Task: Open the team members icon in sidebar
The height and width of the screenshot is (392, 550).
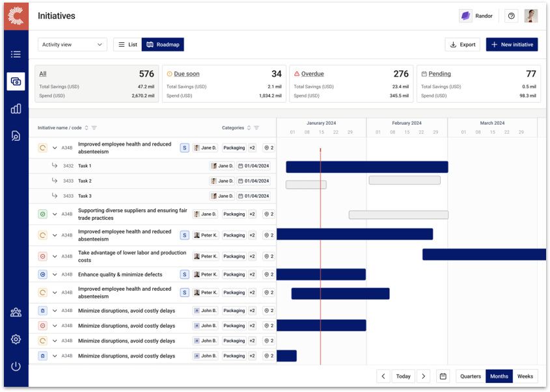Action: pyautogui.click(x=16, y=313)
